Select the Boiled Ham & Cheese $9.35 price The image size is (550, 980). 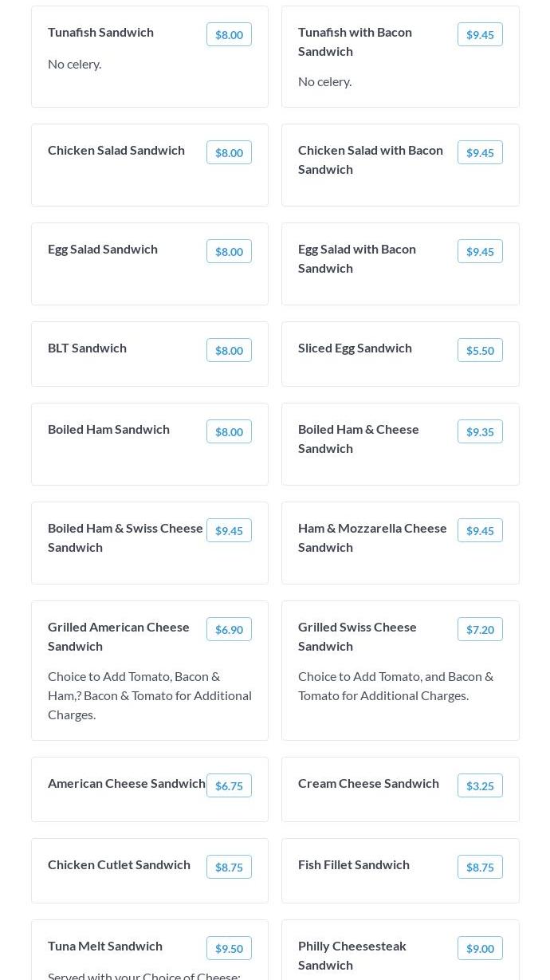tap(480, 431)
